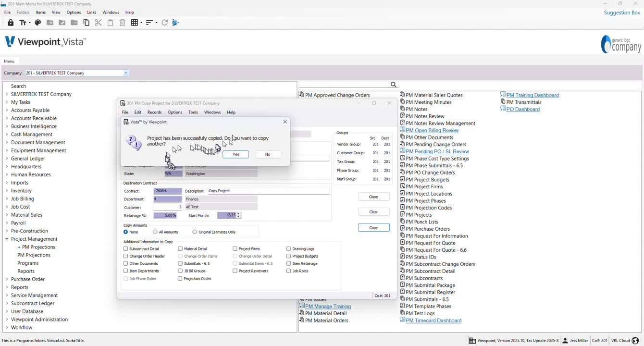Open the Suggestion Box link
This screenshot has height=346, width=644.
622,12
